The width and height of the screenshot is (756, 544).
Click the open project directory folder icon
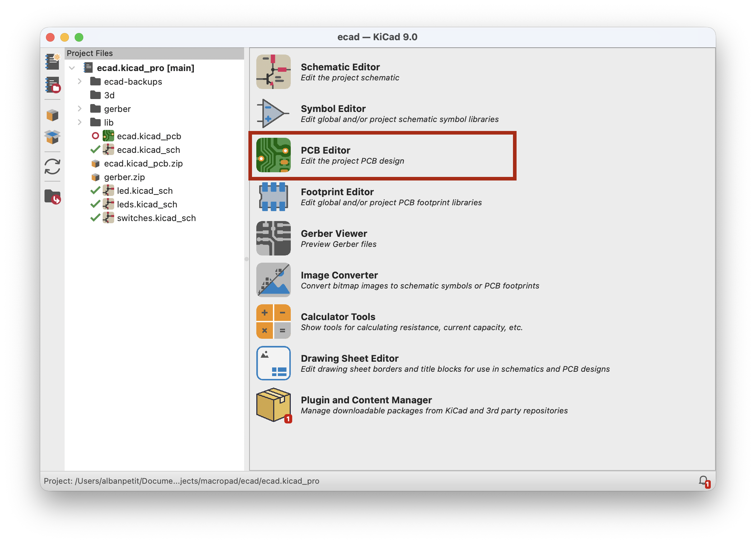point(52,197)
